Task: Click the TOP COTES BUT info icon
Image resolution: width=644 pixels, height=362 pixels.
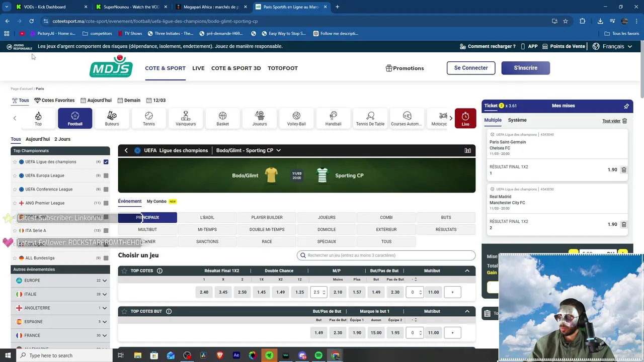Action: (x=169, y=311)
